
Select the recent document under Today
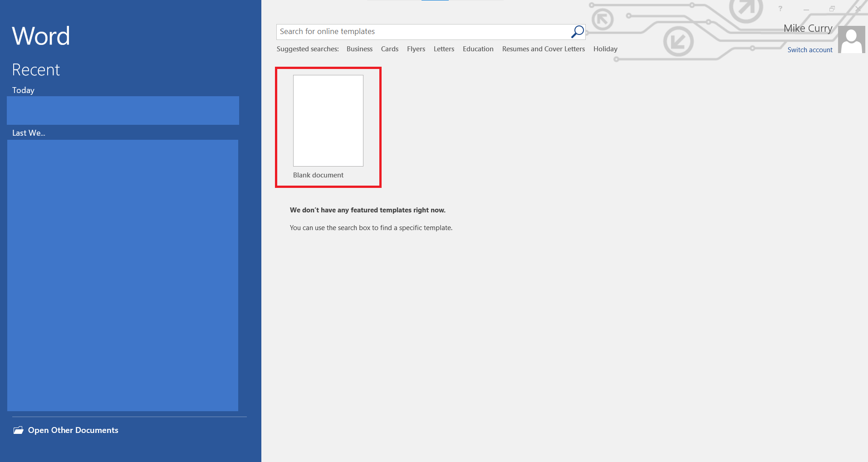[123, 110]
